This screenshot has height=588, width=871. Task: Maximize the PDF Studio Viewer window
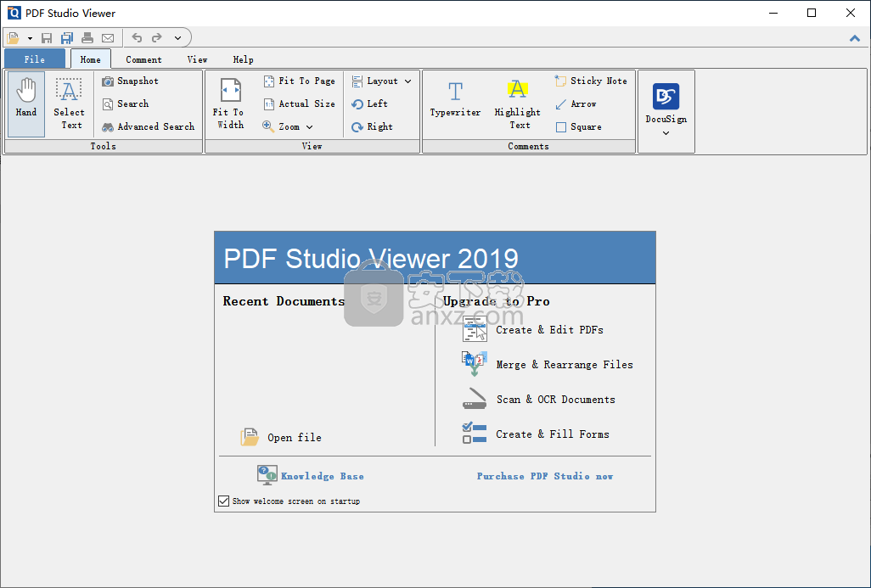pyautogui.click(x=812, y=13)
